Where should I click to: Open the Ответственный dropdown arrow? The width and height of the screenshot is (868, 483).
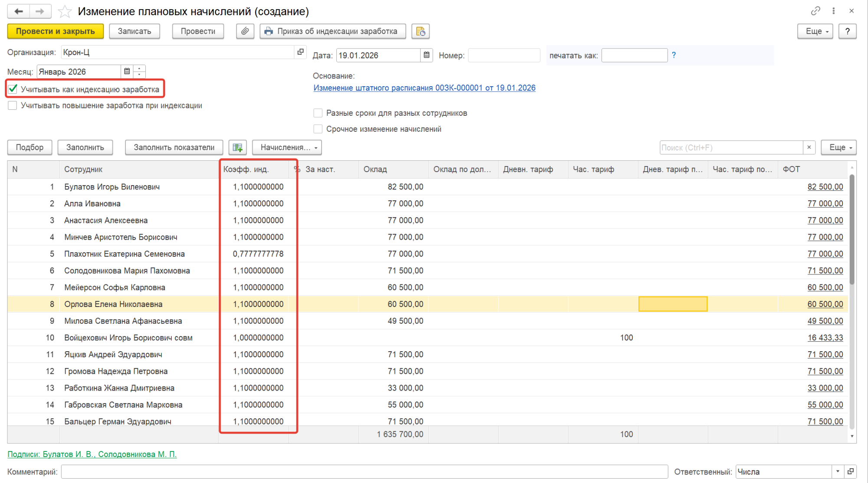click(x=838, y=472)
